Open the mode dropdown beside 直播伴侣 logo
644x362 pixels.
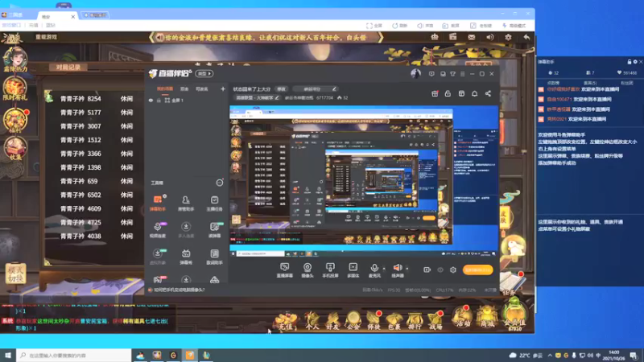(x=204, y=74)
